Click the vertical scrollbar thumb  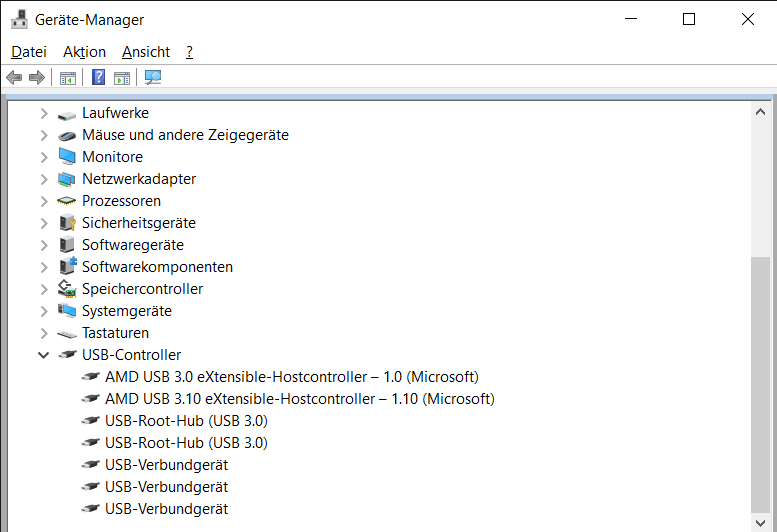pyautogui.click(x=760, y=385)
